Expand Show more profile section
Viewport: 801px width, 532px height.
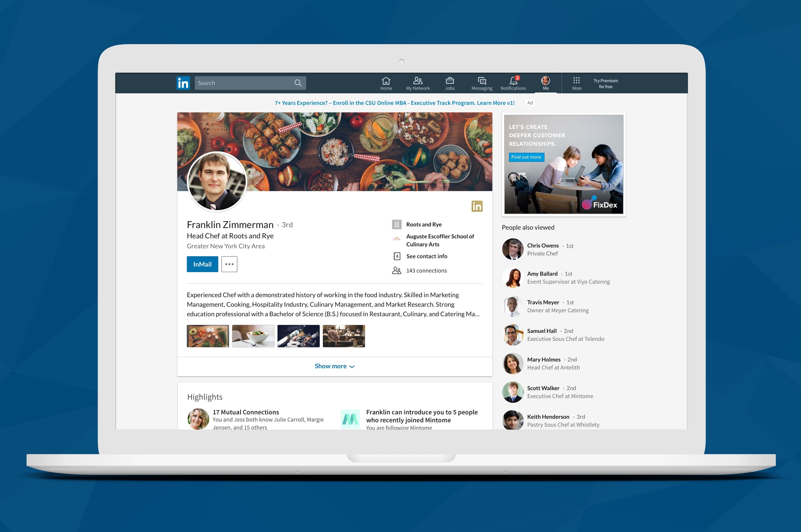click(x=334, y=365)
